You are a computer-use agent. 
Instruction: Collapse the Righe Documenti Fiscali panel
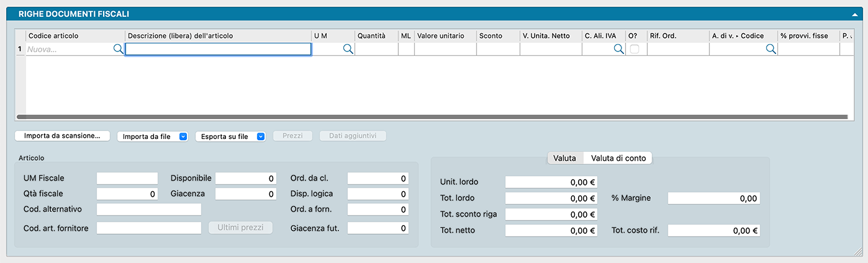[x=854, y=14]
